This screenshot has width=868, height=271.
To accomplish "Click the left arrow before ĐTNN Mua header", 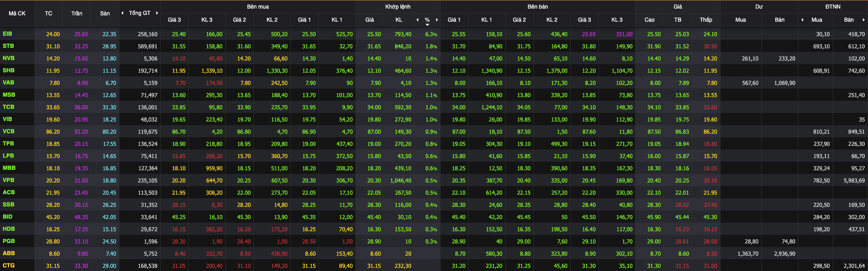I will [802, 20].
